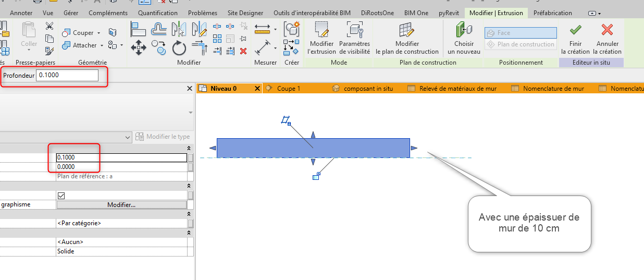
Task: Select the Face positioning option
Action: click(520, 33)
